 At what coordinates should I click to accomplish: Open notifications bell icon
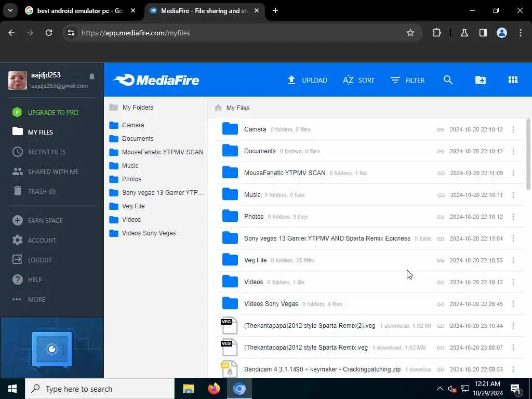92,76
